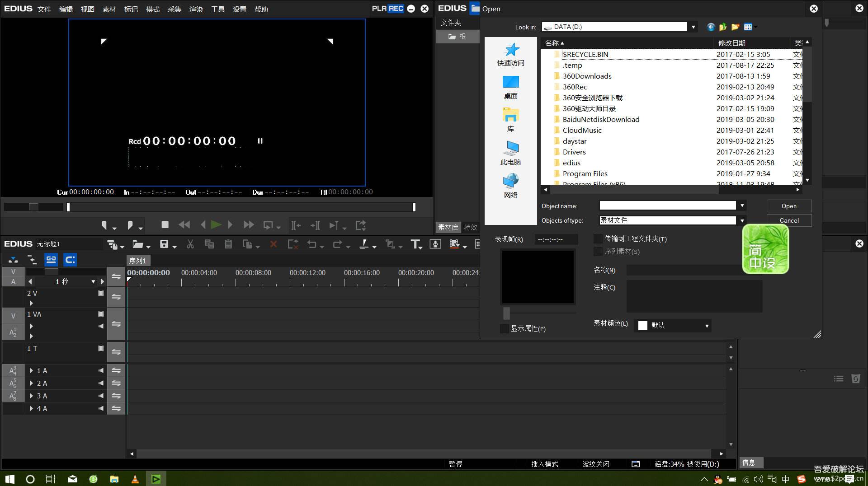Click the Copy icon in timeline toolbar
The image size is (868, 486).
pyautogui.click(x=209, y=244)
